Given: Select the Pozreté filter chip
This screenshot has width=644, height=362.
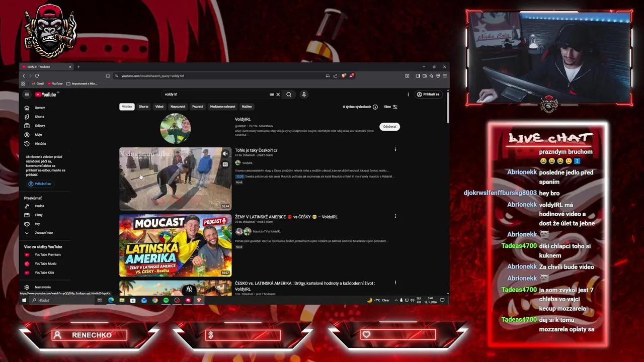Looking at the screenshot, I should click(198, 107).
